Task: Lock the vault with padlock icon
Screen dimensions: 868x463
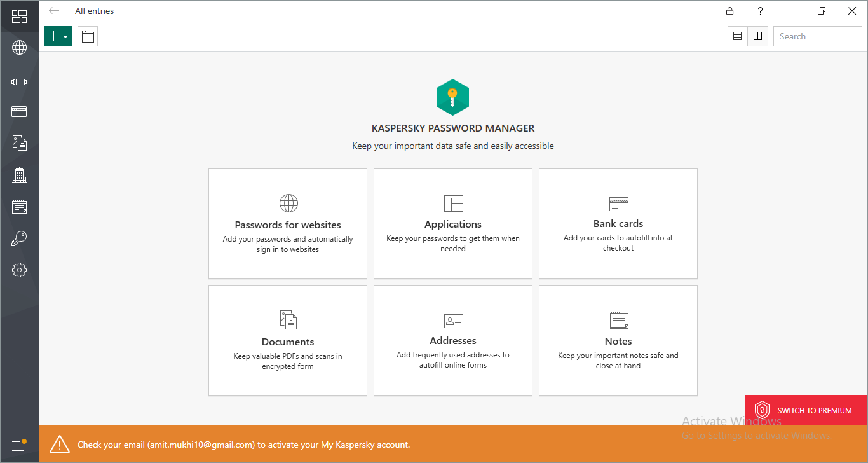Action: pos(730,11)
